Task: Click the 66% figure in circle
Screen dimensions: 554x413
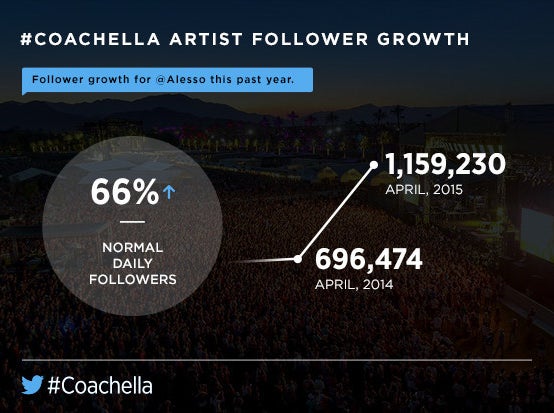Action: [x=125, y=192]
